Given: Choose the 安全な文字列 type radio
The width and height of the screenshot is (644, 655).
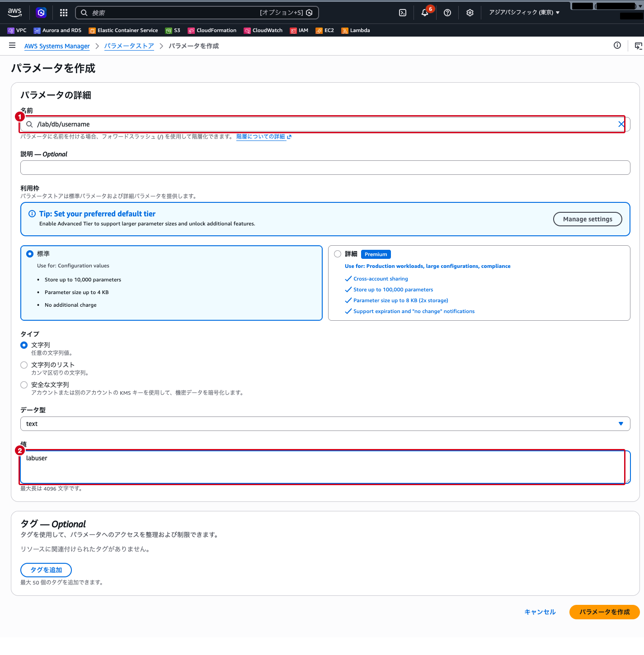Looking at the screenshot, I should point(24,385).
